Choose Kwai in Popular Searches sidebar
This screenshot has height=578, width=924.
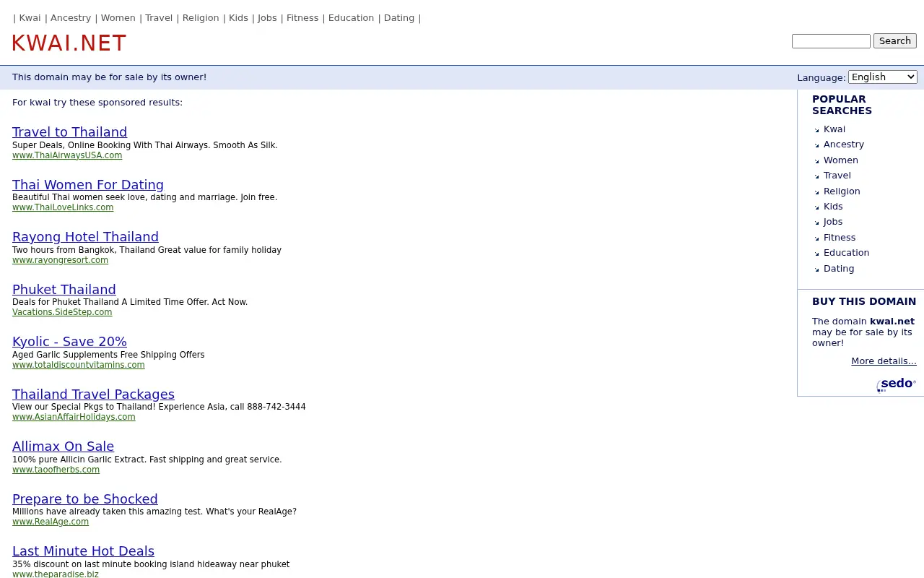click(834, 129)
